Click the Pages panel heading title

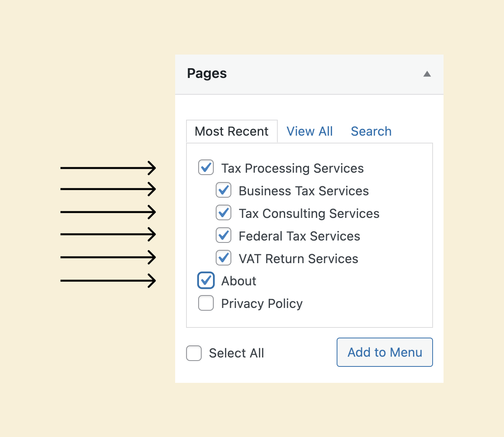[207, 73]
